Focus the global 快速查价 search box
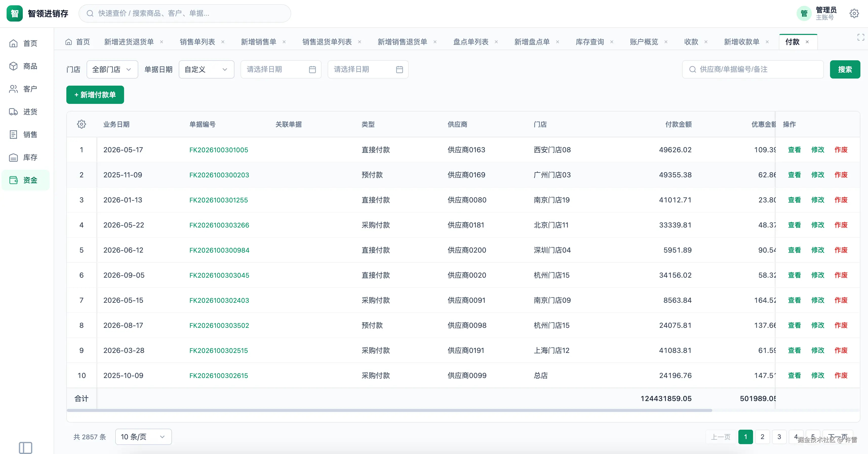Viewport: 868px width, 454px height. click(185, 13)
